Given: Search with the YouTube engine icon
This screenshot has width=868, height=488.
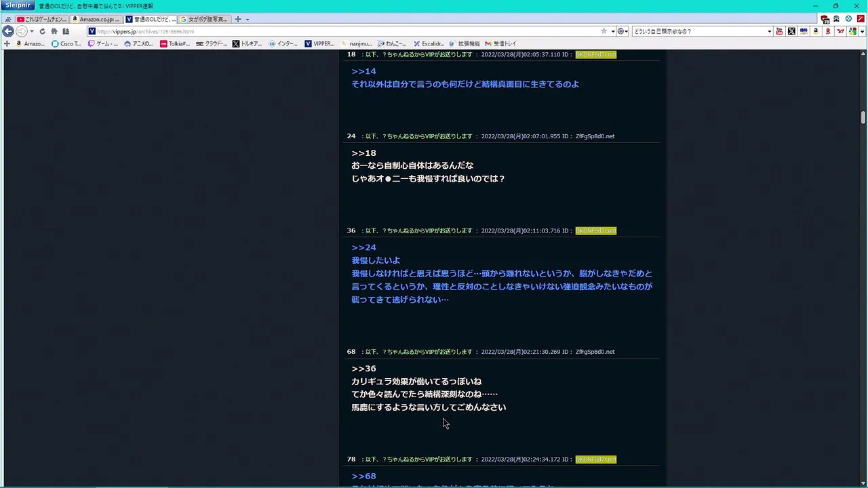Looking at the screenshot, I should pos(779,31).
